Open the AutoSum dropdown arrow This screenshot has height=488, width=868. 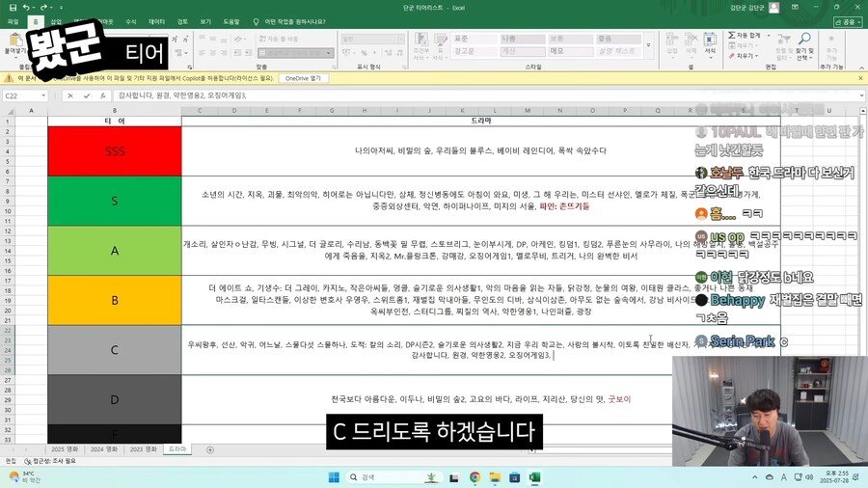pos(769,36)
